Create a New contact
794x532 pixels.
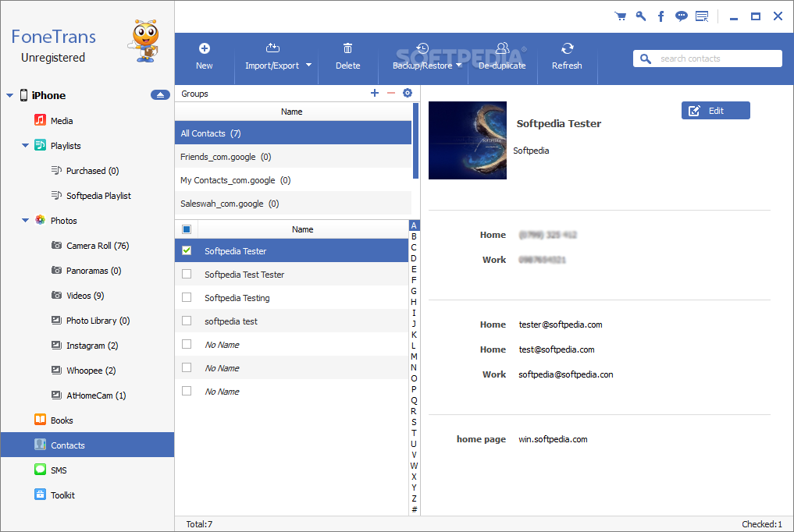(205, 57)
